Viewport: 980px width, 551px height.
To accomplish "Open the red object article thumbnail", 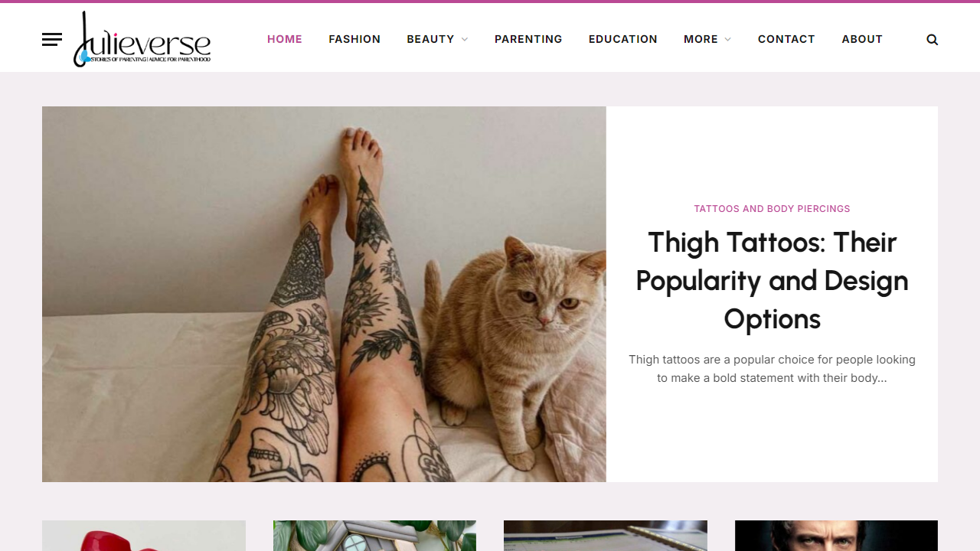I will [144, 536].
